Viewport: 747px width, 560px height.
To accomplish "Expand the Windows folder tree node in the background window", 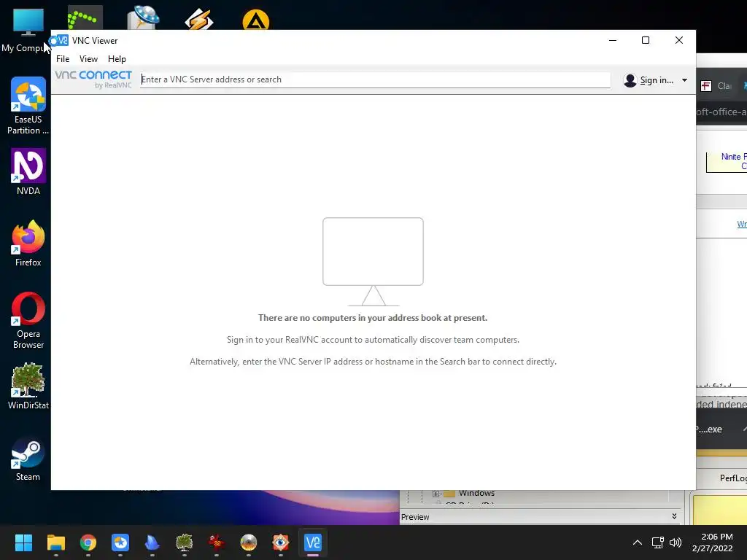I will tap(436, 494).
